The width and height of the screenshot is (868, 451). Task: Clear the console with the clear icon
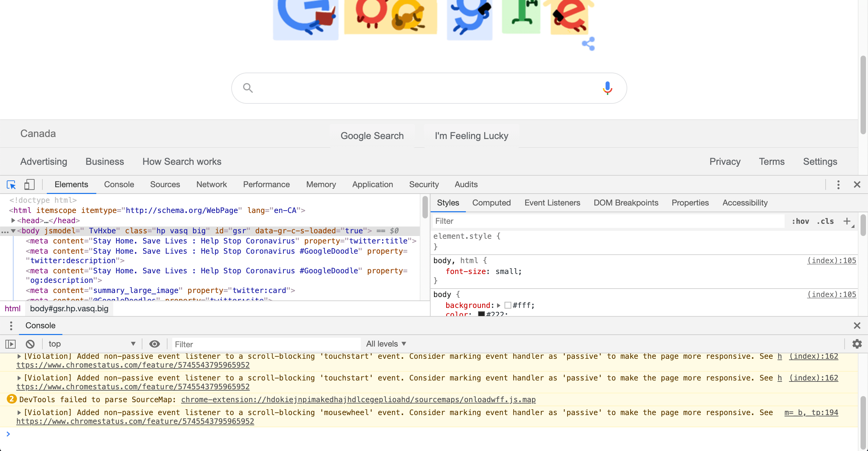pyautogui.click(x=30, y=344)
